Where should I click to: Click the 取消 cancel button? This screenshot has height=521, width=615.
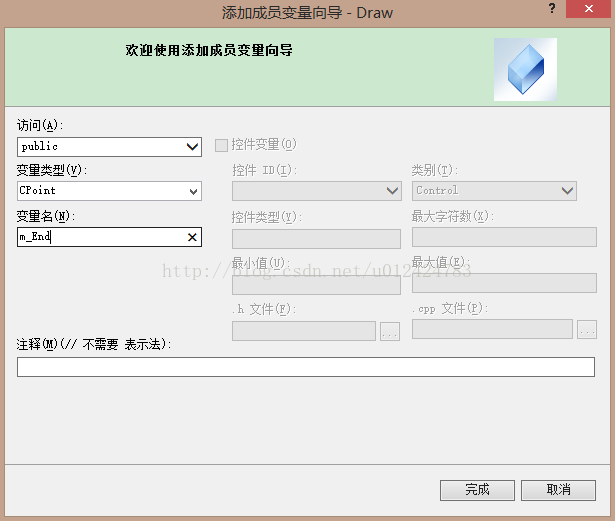tap(559, 490)
